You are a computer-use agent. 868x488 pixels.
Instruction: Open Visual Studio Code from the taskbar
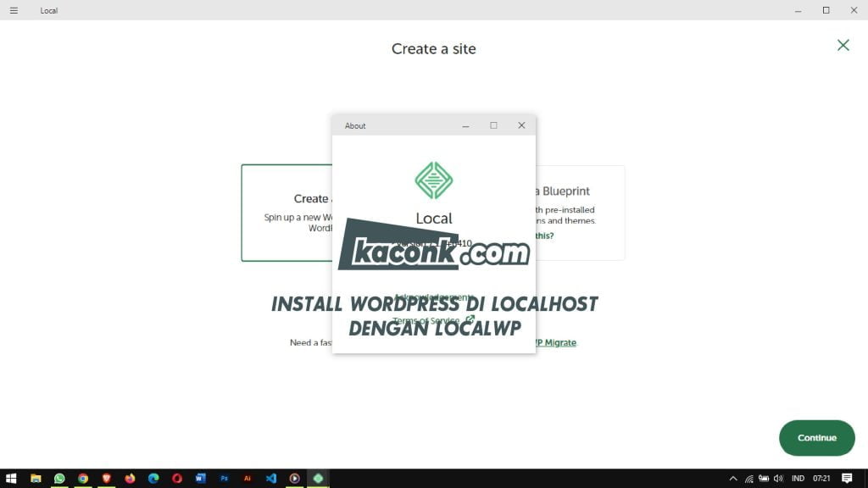tap(271, 478)
